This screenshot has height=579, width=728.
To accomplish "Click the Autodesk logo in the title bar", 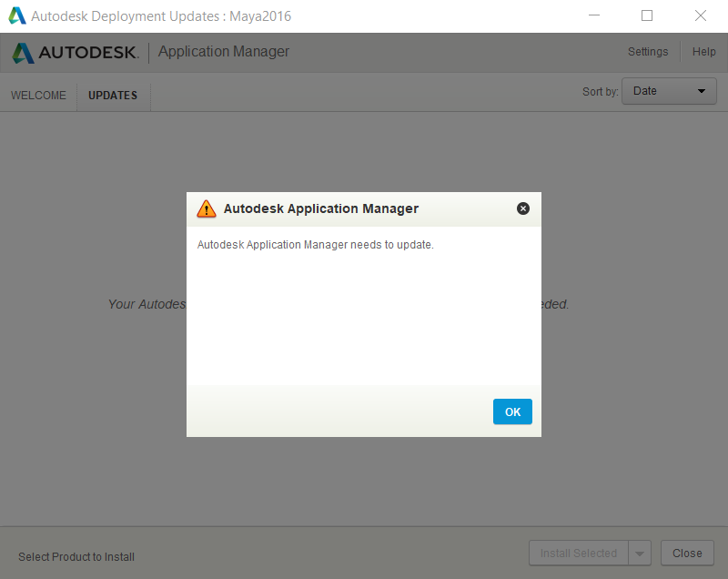I will (x=15, y=15).
